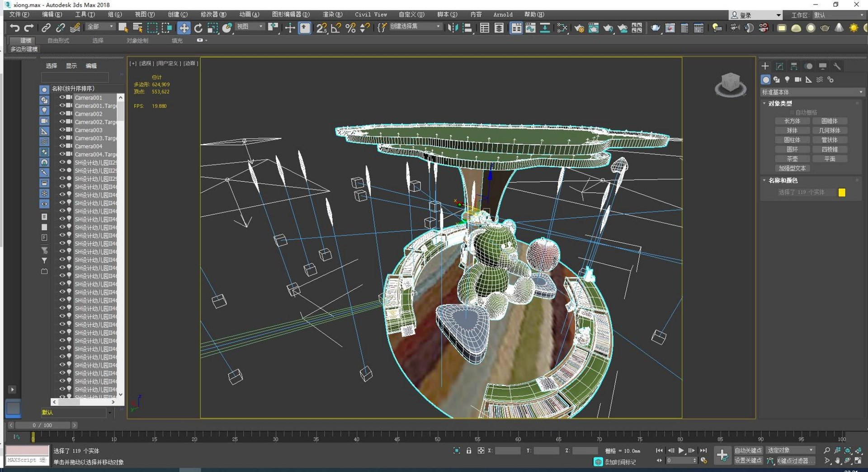Click the yellow object color swatch
868x472 pixels.
pyautogui.click(x=842, y=193)
